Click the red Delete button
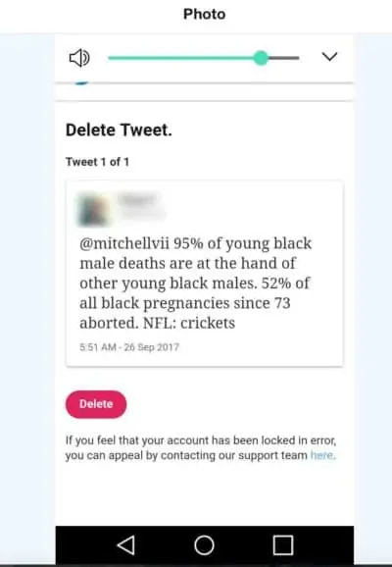 pyautogui.click(x=96, y=404)
